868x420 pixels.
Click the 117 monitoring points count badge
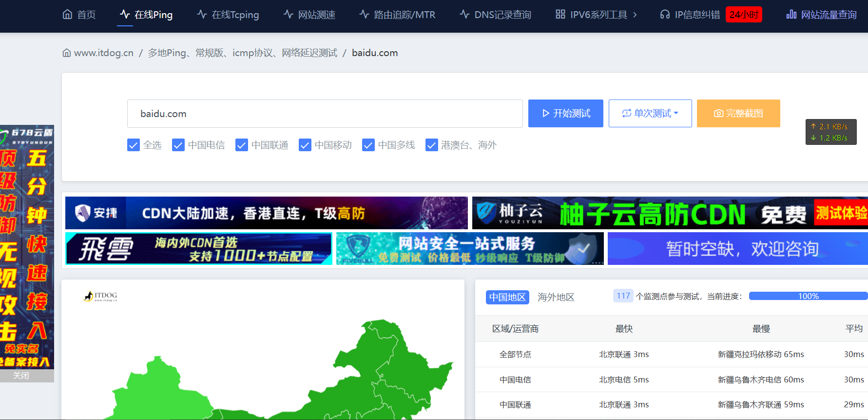coord(623,296)
